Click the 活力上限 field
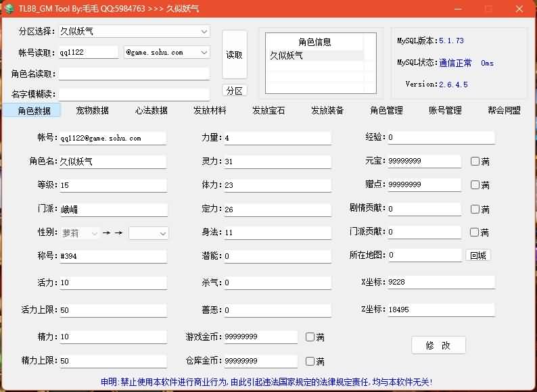The height and width of the screenshot is (392, 537). coord(114,310)
